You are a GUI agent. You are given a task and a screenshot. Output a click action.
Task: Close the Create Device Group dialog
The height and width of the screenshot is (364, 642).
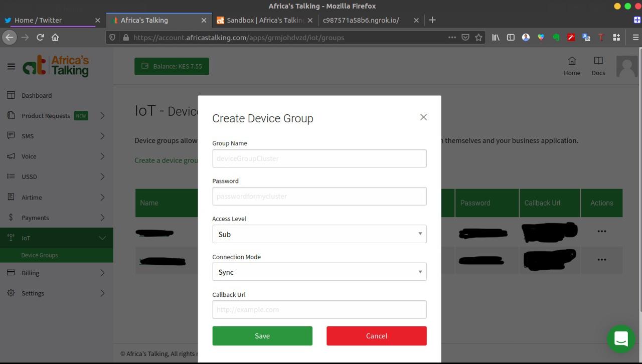click(x=423, y=117)
